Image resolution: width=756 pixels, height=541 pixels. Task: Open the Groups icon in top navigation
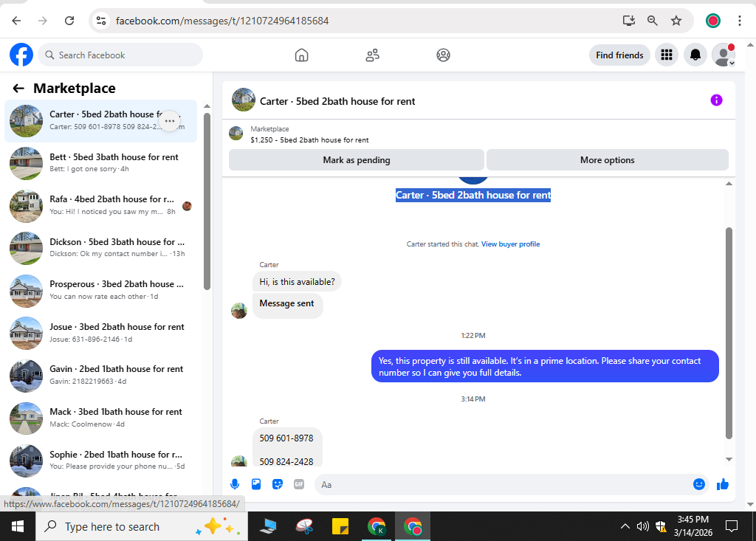[x=443, y=55]
